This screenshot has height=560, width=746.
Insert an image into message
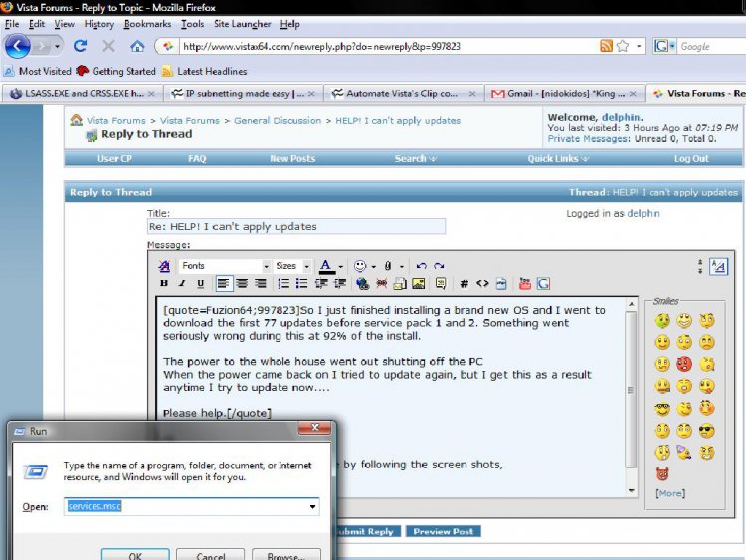[x=418, y=283]
